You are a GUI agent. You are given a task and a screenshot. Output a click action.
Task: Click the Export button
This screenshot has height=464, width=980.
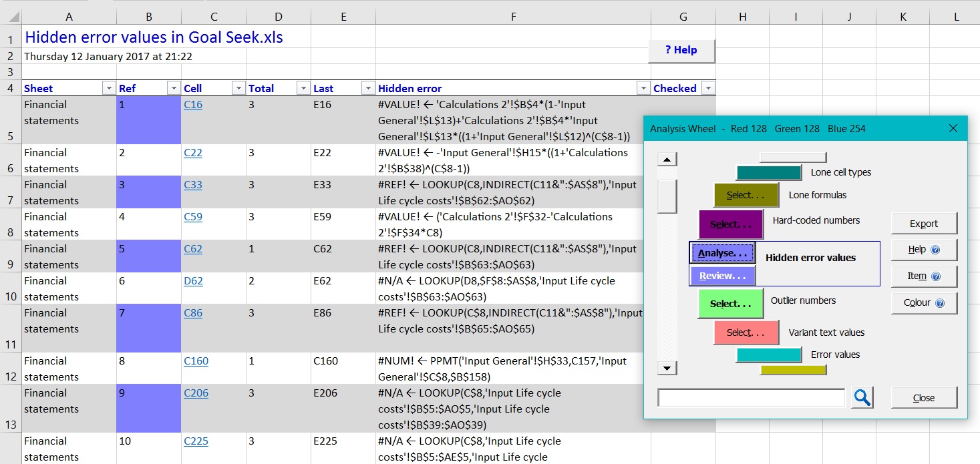(x=924, y=224)
